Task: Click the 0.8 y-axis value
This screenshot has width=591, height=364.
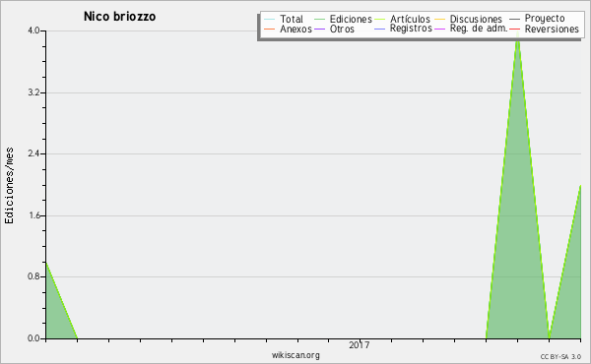Action: click(33, 276)
